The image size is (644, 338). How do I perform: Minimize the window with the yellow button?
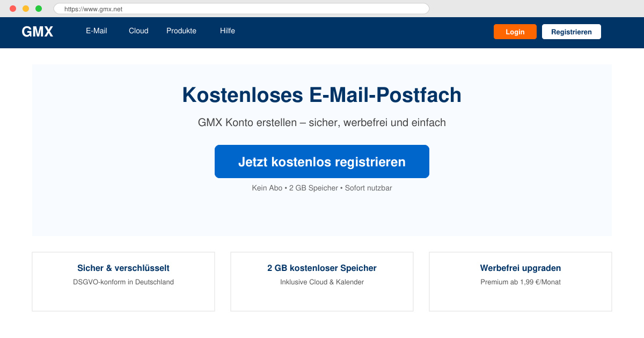(26, 9)
